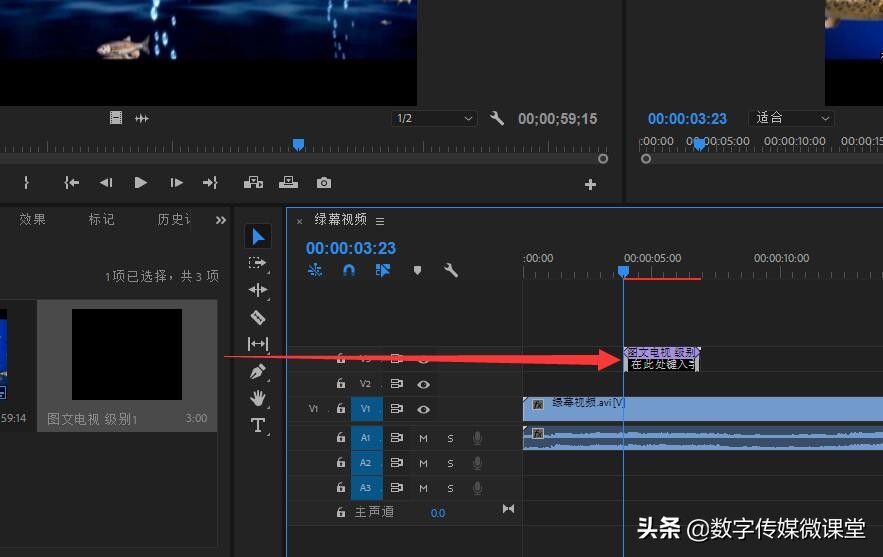
Task: Select the Hand tool
Action: [x=258, y=398]
